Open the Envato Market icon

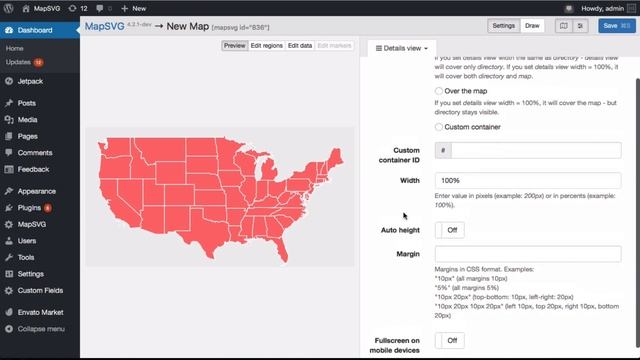pos(9,312)
